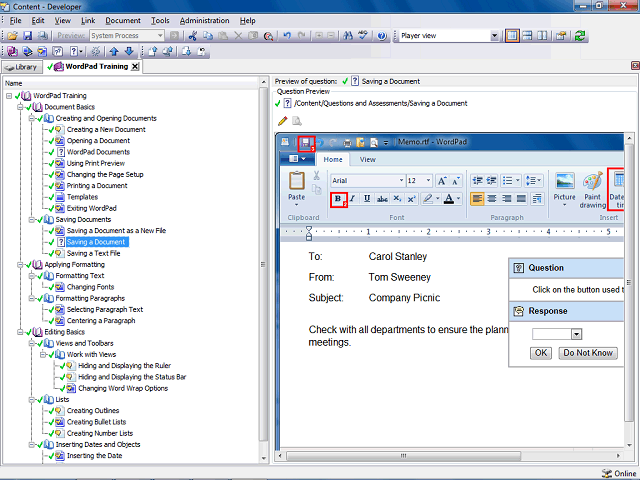
Task: Click the OK button in Response panel
Action: (541, 353)
